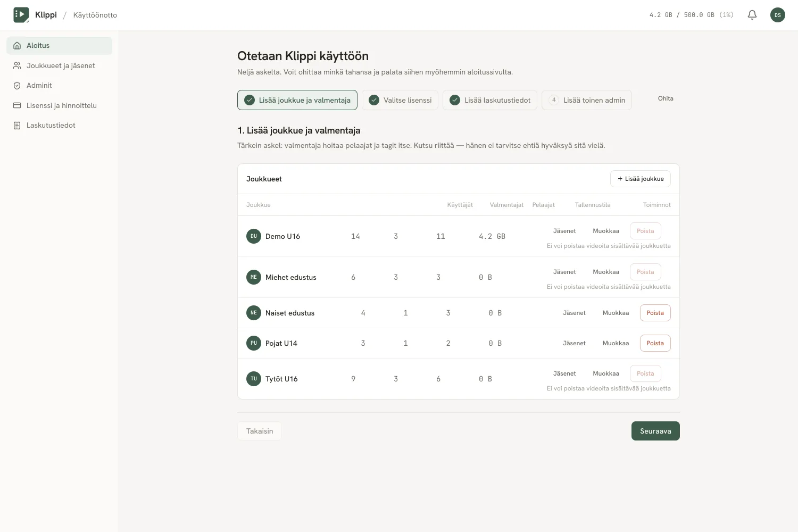Go back with the Takaisin button
The width and height of the screenshot is (798, 532).
(260, 431)
